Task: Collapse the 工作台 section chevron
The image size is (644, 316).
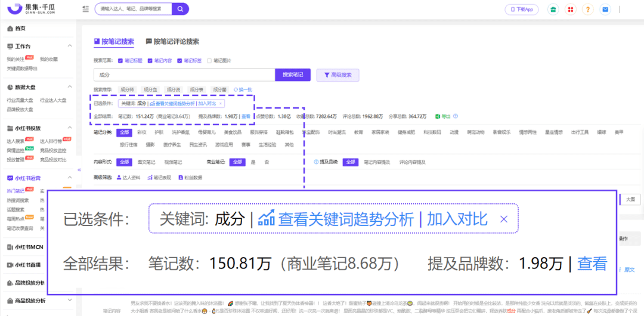Action: coord(70,46)
